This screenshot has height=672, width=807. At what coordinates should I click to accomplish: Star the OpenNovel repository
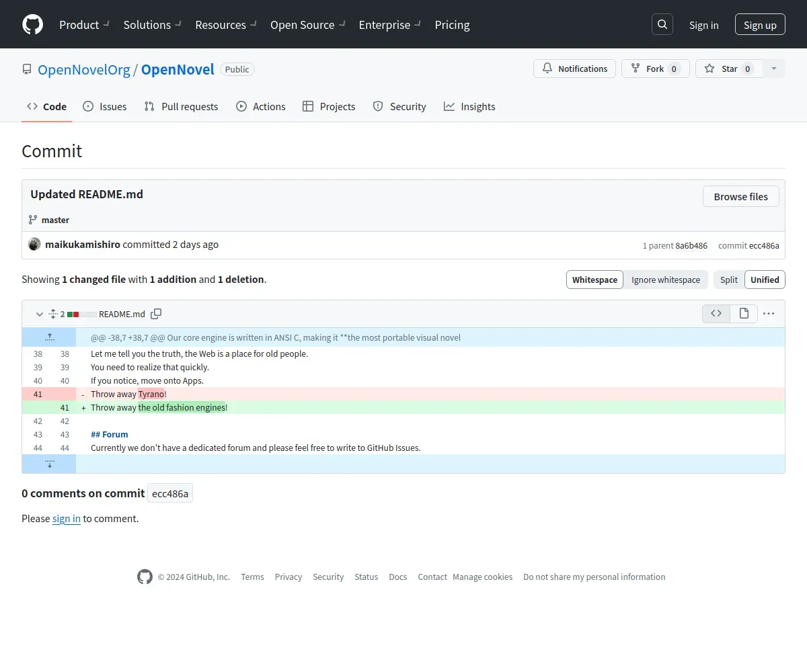tap(729, 69)
